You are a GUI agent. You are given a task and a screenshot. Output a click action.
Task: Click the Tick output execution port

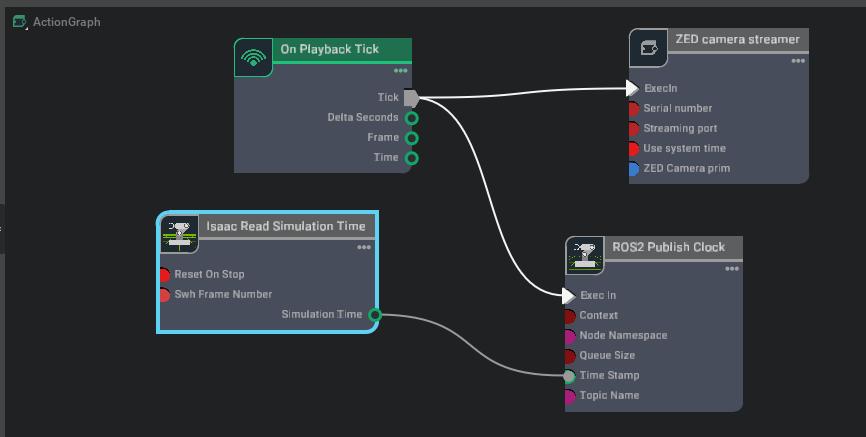[x=411, y=98]
